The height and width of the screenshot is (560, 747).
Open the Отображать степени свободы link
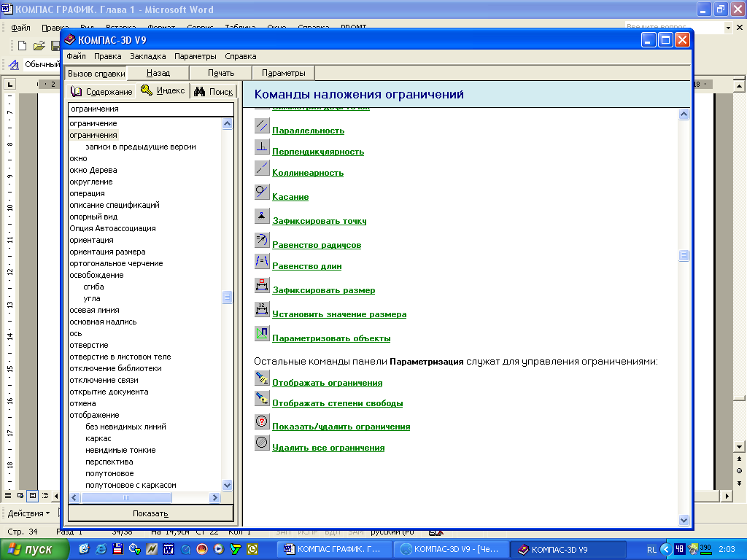(x=337, y=403)
